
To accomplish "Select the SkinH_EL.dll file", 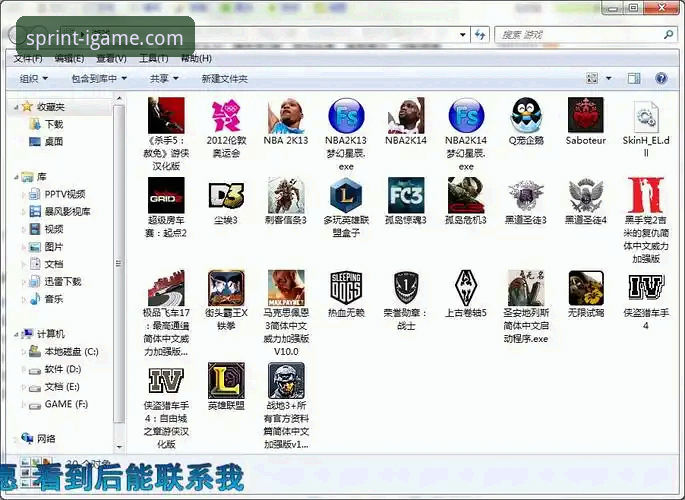I will point(646,117).
